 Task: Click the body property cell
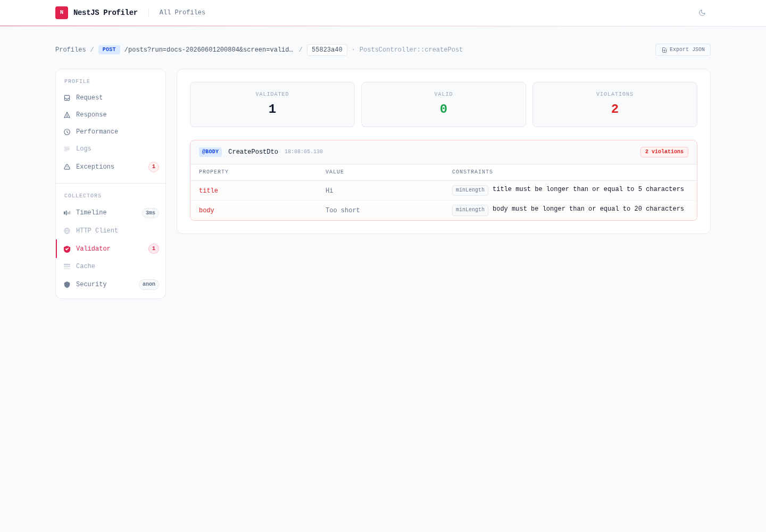click(206, 211)
